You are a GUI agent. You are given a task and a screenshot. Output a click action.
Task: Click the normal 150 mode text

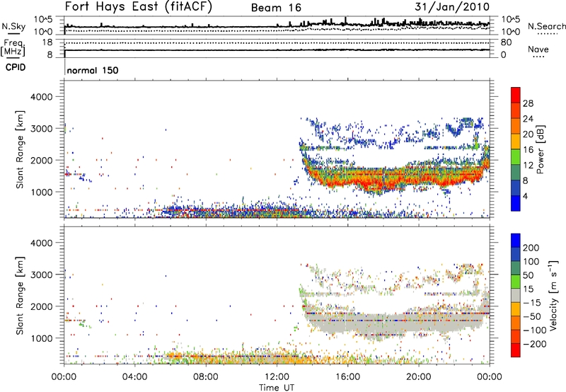93,70
